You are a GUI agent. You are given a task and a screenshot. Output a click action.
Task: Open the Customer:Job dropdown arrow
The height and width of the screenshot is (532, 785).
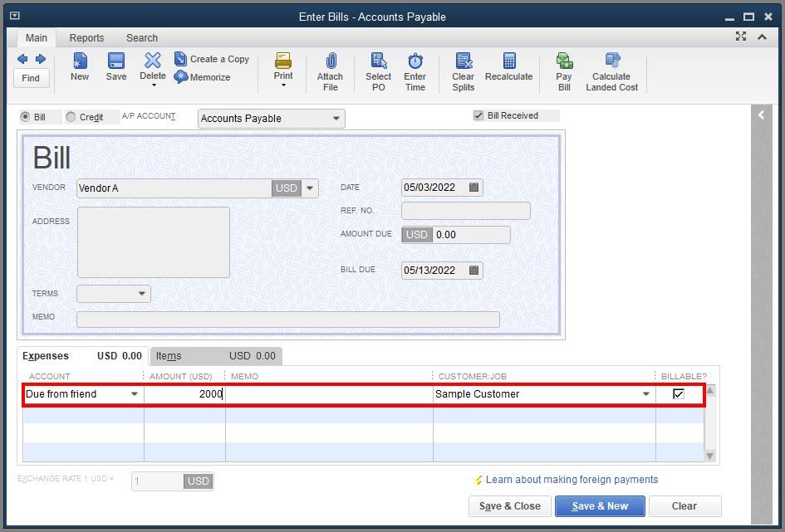click(x=645, y=394)
